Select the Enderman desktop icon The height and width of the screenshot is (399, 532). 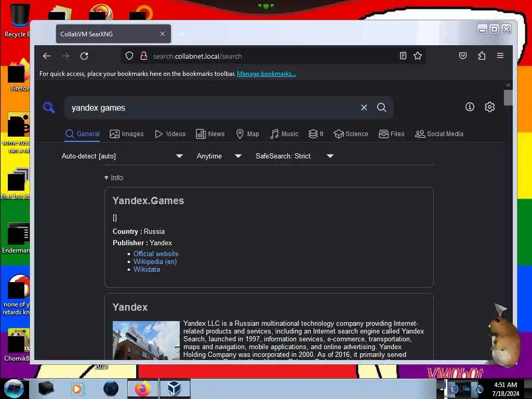[x=17, y=237]
